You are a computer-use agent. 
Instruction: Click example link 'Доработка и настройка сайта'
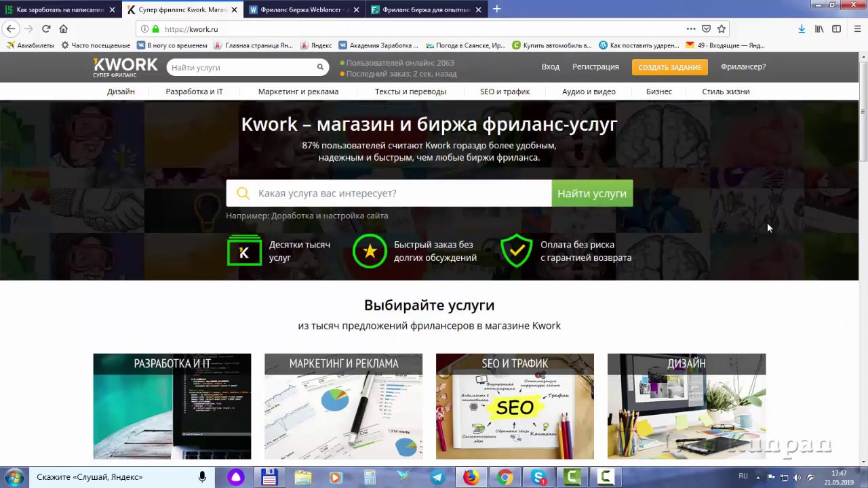tap(330, 216)
